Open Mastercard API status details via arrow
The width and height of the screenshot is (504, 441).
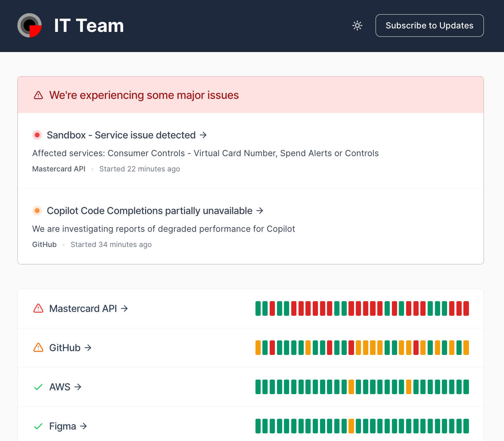point(124,308)
